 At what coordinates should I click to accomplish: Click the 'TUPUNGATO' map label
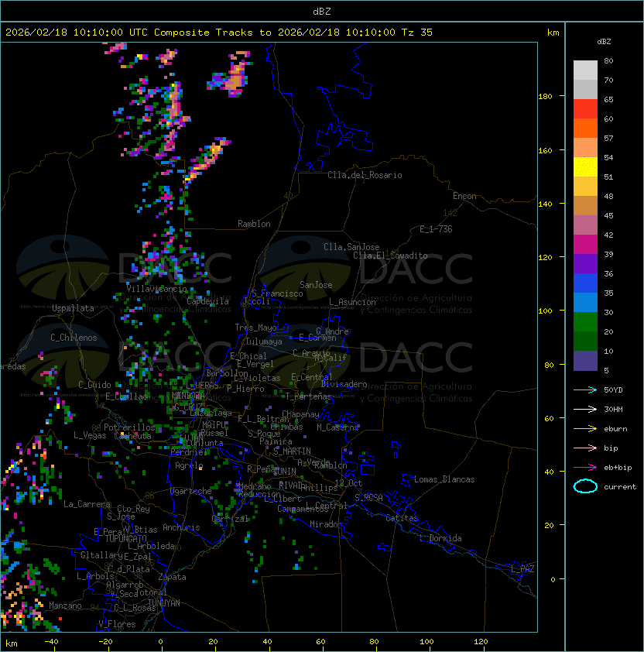point(125,538)
